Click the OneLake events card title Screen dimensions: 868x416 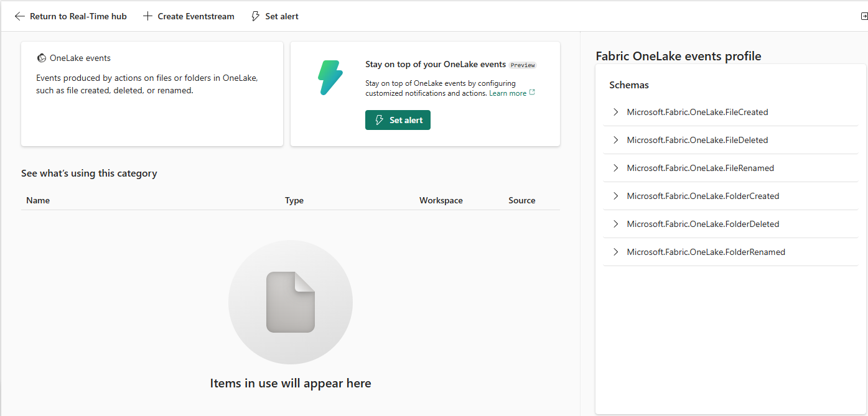pyautogui.click(x=80, y=58)
